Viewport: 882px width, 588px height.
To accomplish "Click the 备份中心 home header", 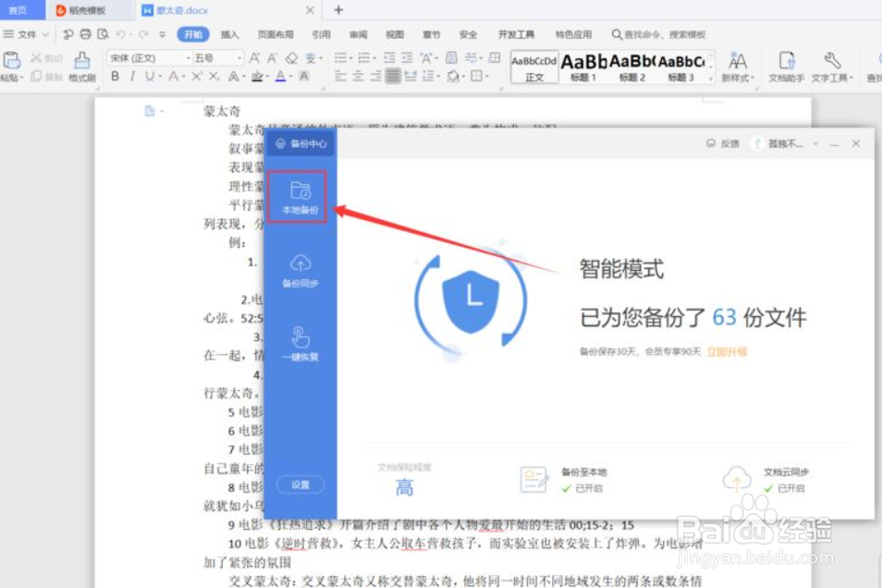I will [301, 144].
